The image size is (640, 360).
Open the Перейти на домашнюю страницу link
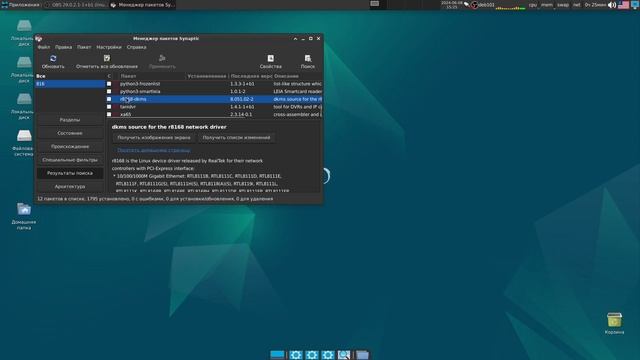pyautogui.click(x=154, y=150)
